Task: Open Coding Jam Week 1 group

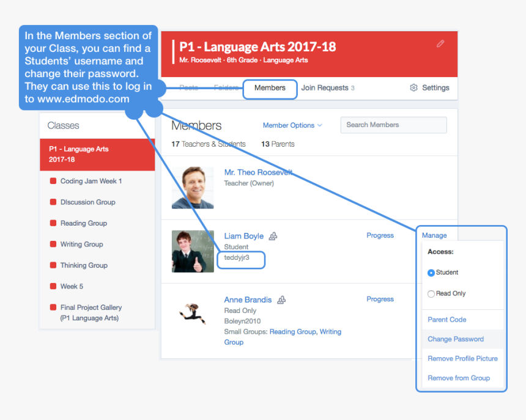Action: coord(91,181)
